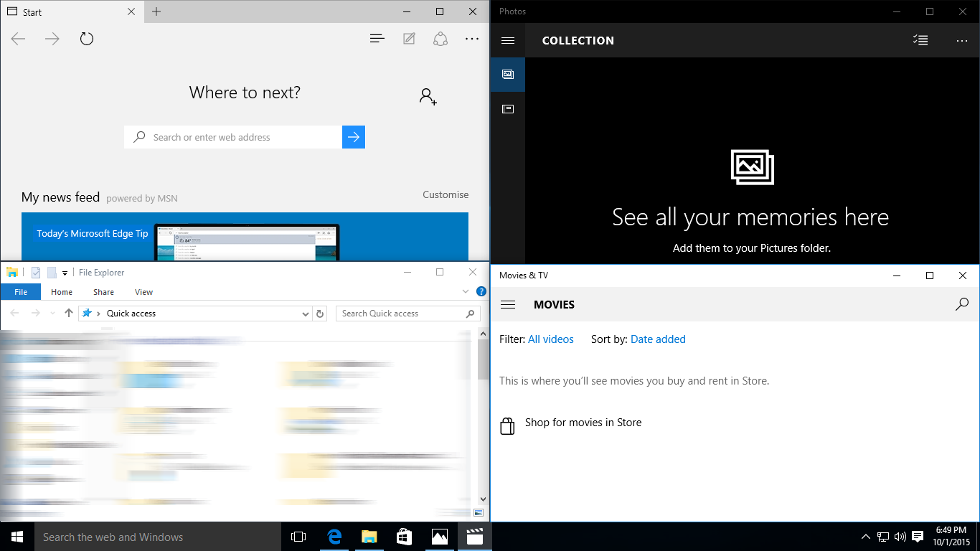Change the Date added sort option
980x551 pixels.
point(658,339)
